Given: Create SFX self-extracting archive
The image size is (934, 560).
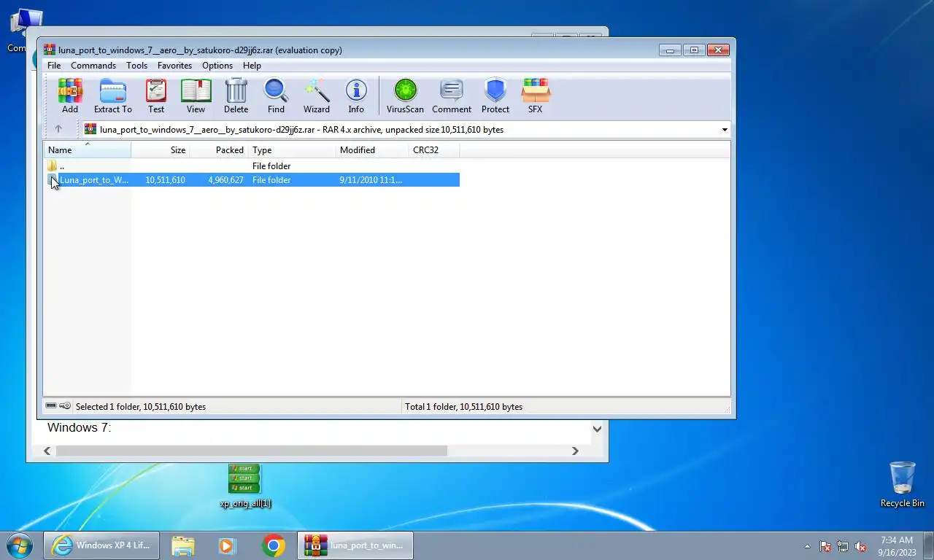Looking at the screenshot, I should 536,96.
